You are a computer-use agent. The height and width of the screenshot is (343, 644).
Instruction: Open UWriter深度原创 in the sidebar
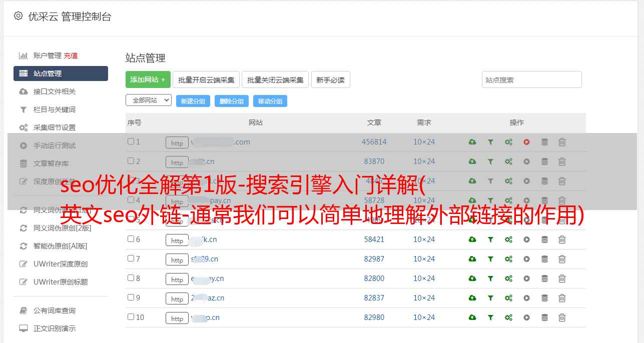(61, 264)
